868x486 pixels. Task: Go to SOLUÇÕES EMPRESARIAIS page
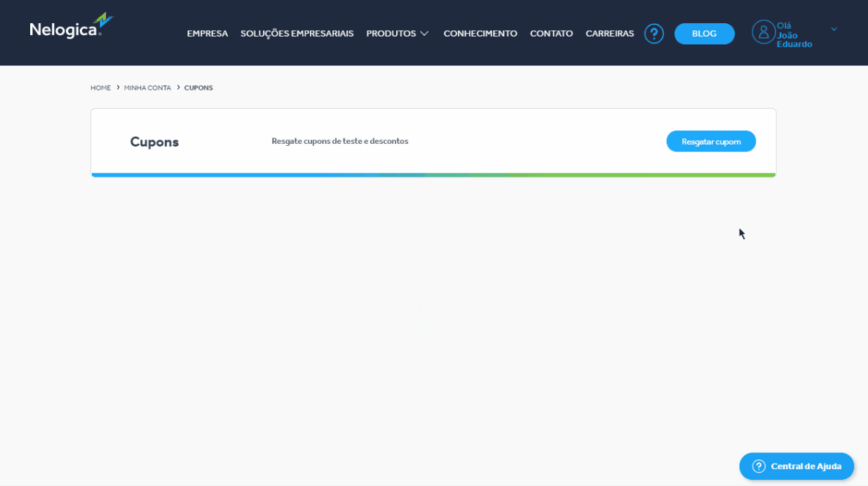tap(297, 34)
